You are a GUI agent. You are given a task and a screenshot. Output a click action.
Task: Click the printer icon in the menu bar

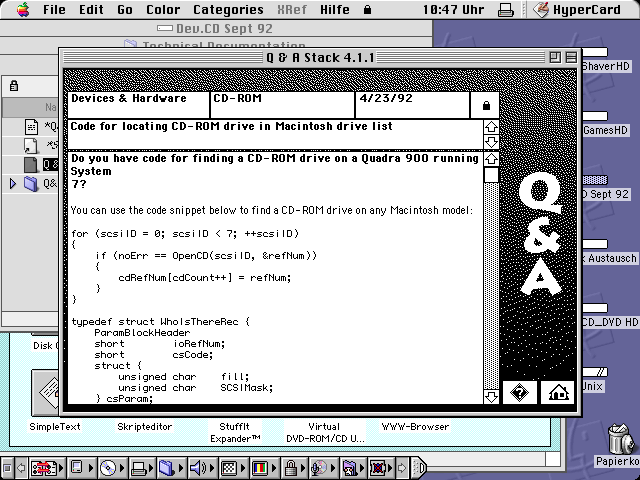[506, 10]
